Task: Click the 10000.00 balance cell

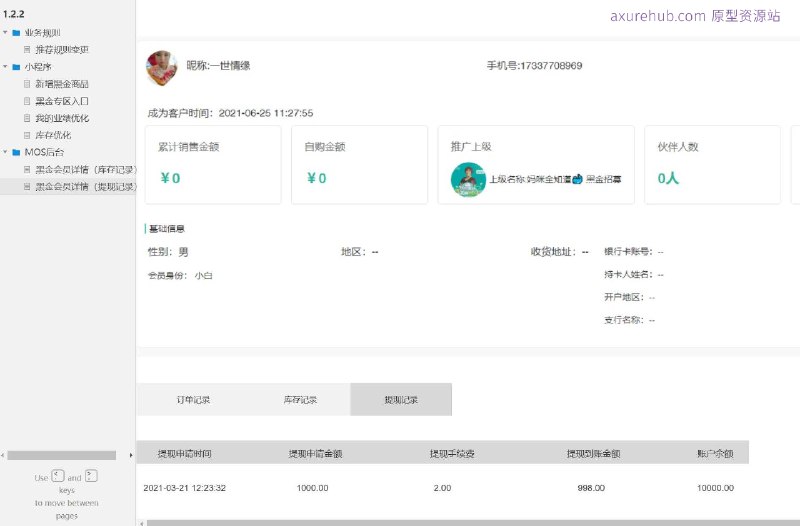Action: [x=715, y=488]
